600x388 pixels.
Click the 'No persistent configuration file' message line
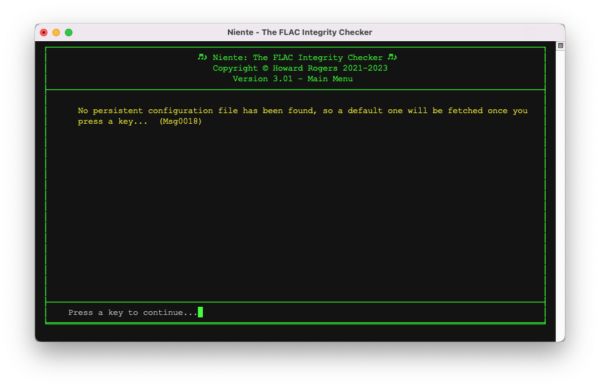pos(302,111)
